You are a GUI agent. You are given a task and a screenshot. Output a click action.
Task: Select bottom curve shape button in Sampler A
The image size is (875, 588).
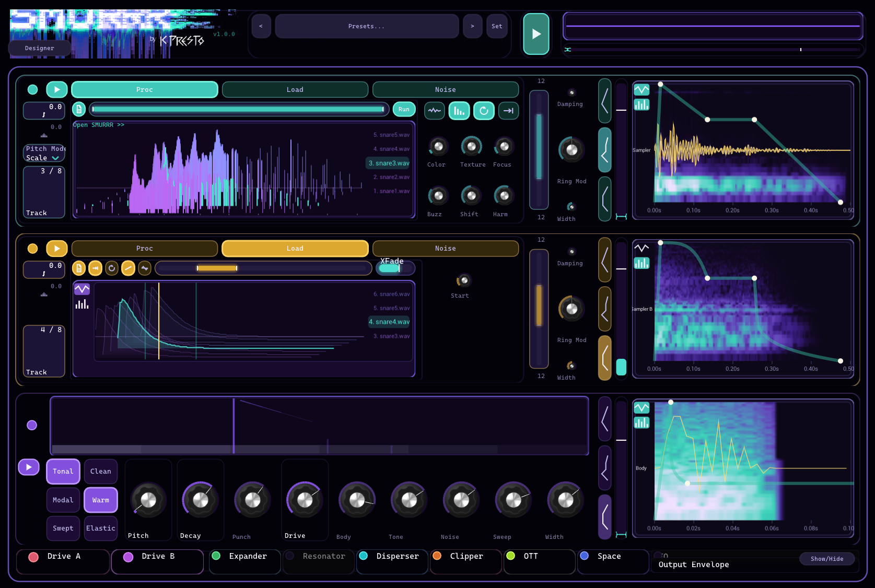[605, 199]
